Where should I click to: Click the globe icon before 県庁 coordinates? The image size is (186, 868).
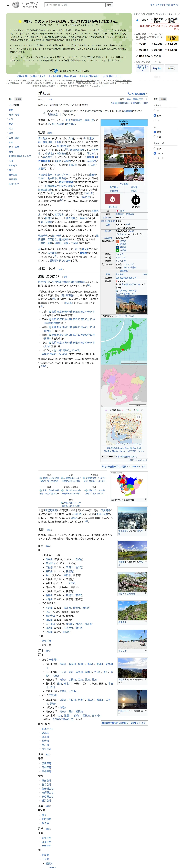50,312
